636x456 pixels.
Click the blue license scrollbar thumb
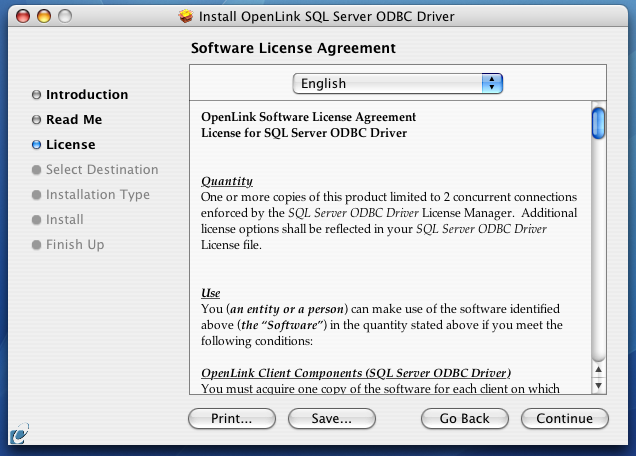tap(598, 123)
